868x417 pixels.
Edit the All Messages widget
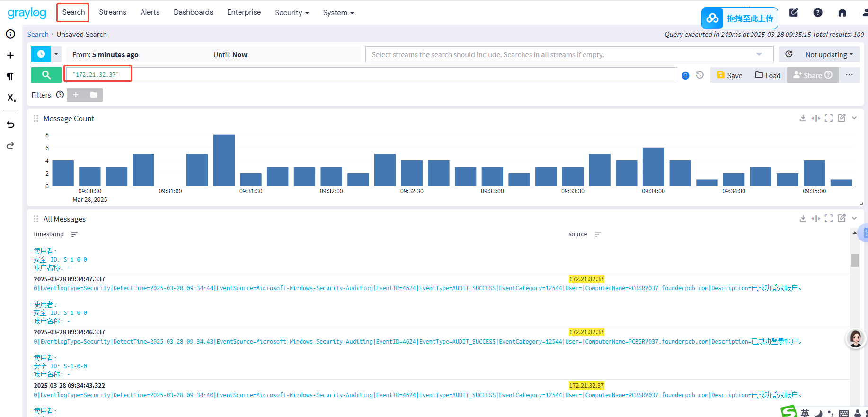point(841,218)
